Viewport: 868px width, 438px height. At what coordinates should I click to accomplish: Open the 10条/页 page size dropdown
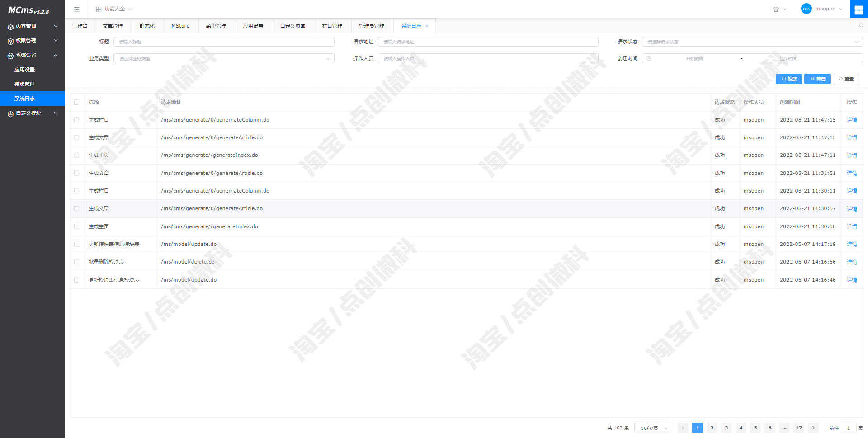652,428
